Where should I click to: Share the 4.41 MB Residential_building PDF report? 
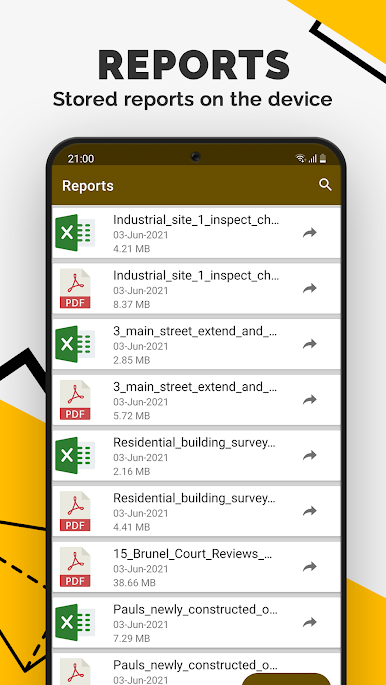pos(310,511)
